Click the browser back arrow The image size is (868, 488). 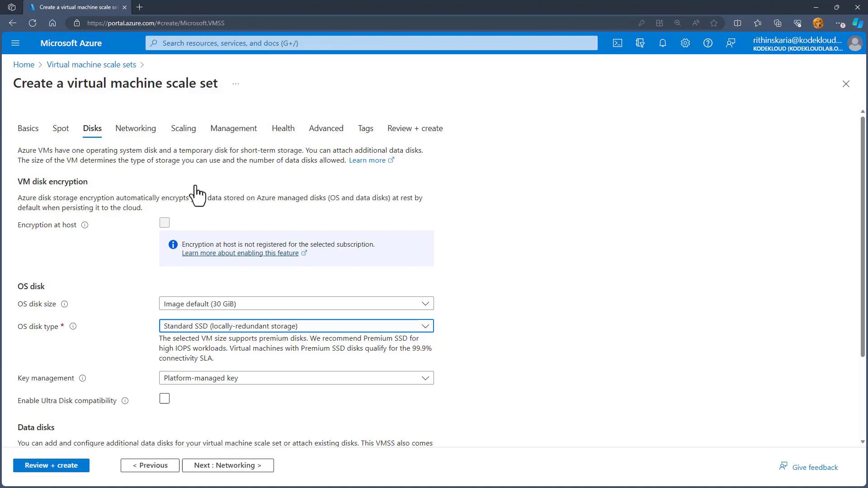tap(13, 23)
